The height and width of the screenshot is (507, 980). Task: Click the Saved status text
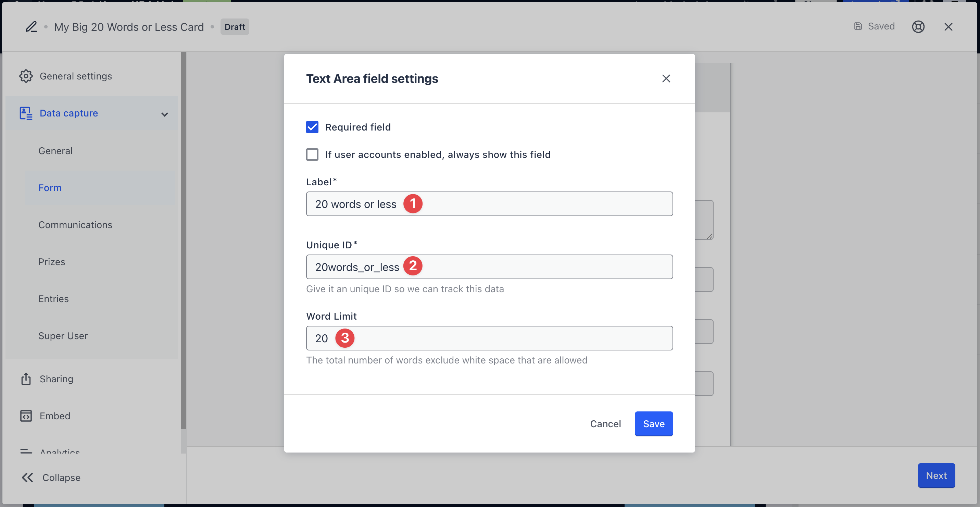click(x=881, y=26)
